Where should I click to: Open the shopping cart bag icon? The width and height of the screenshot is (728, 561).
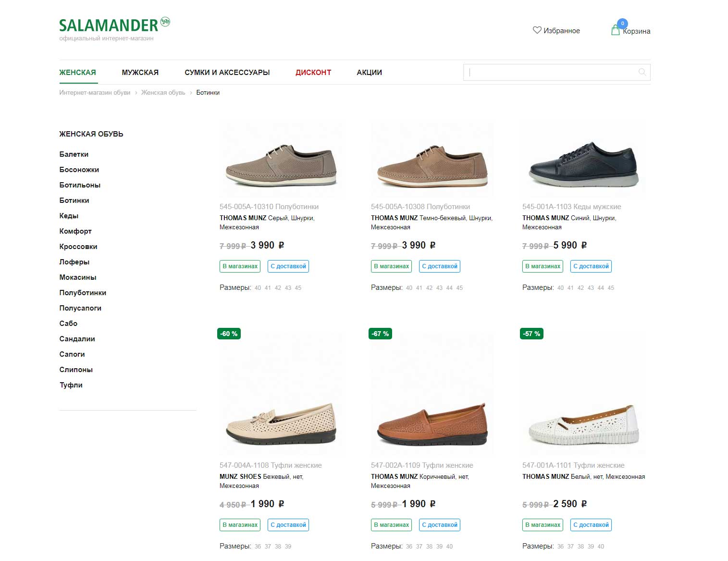(x=615, y=30)
